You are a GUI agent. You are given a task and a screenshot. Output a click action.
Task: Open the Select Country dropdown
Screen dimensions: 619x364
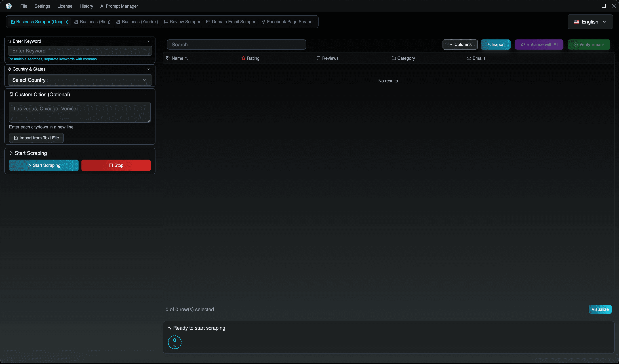click(80, 80)
